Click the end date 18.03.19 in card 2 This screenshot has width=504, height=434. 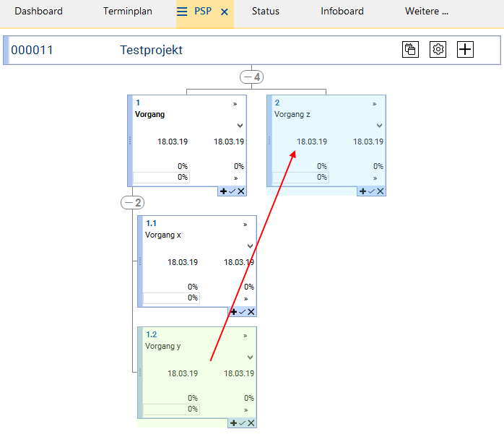click(x=368, y=142)
